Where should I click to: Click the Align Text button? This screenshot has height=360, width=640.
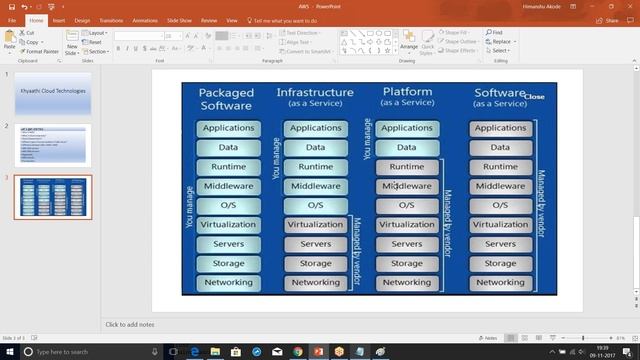pos(295,42)
